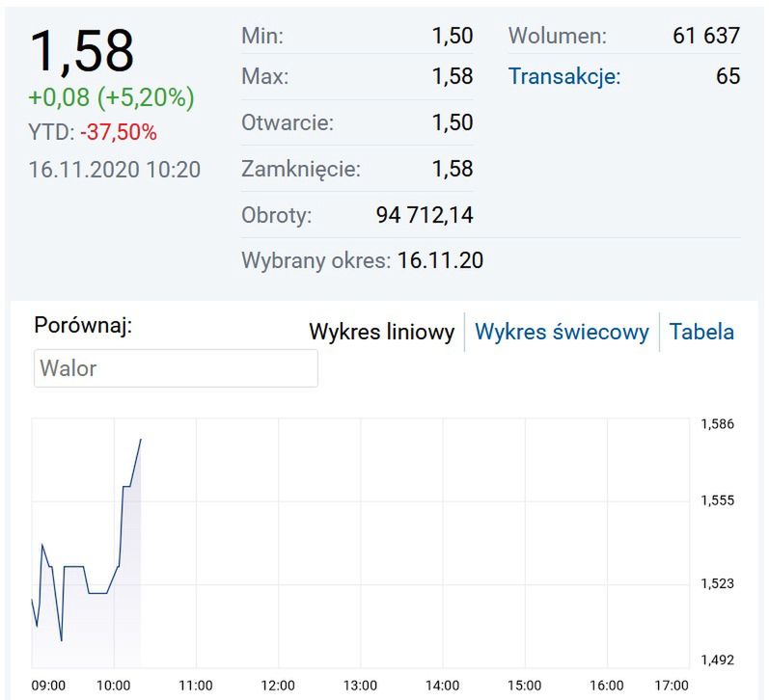Click the 14:00 time axis label
Image resolution: width=769 pixels, height=700 pixels.
coord(442,686)
